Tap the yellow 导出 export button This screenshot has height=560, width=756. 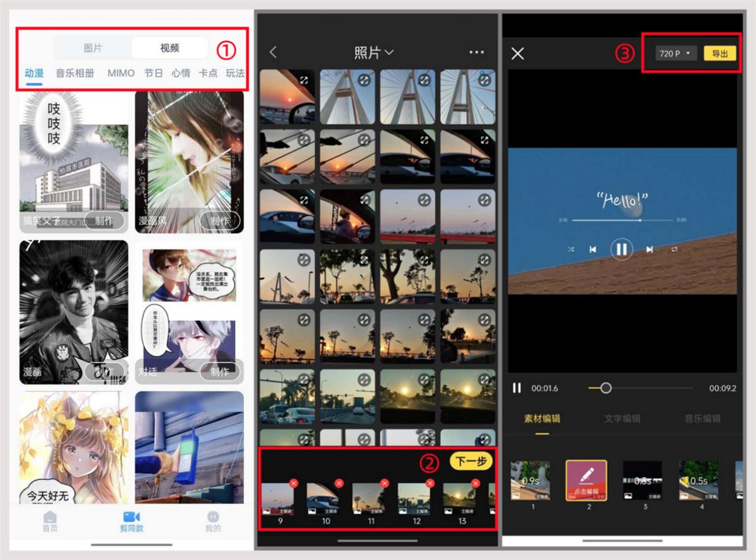[x=719, y=54]
